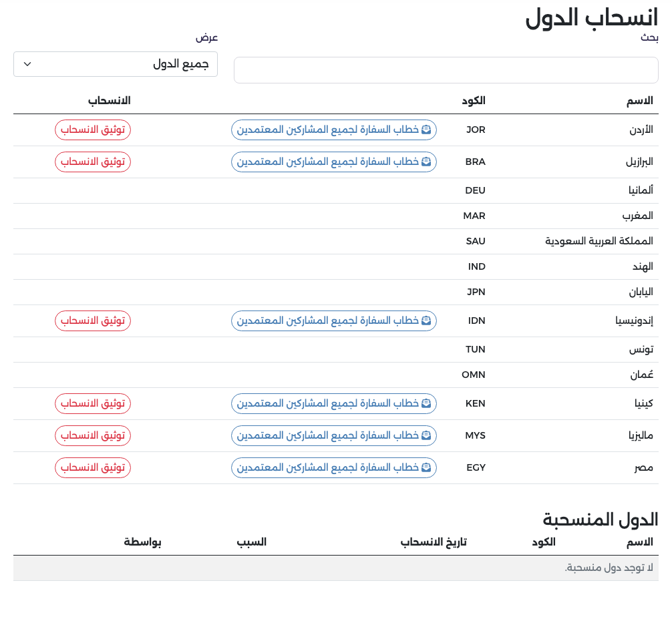Click المملكة العربية السعودية in the table
672x623 pixels.
pyautogui.click(x=599, y=241)
